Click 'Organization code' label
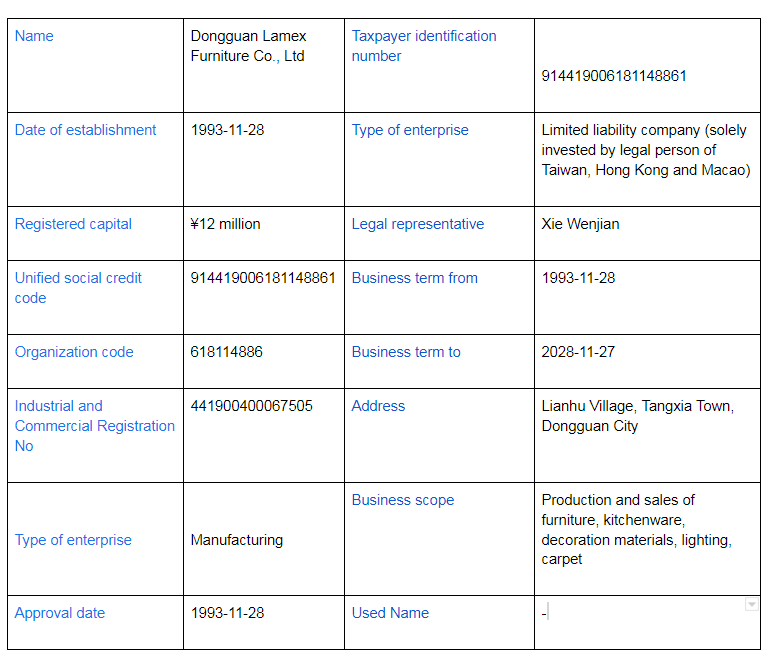This screenshot has height=668, width=776. pyautogui.click(x=74, y=352)
